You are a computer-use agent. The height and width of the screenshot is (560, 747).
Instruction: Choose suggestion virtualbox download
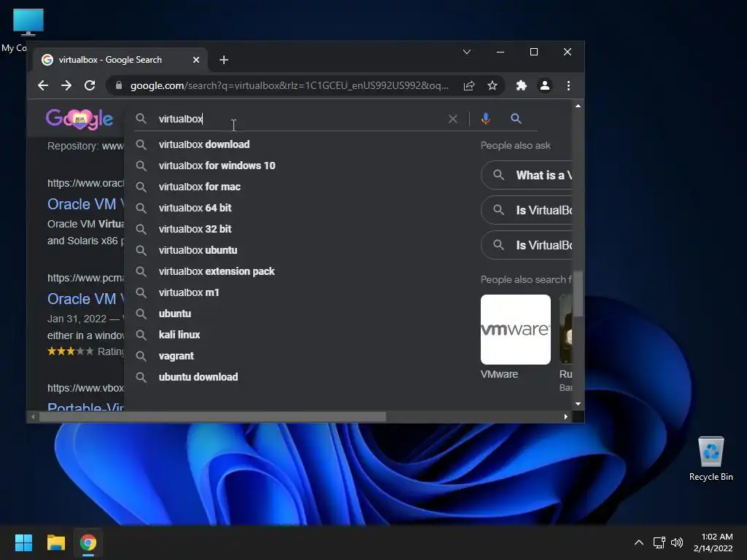click(204, 144)
